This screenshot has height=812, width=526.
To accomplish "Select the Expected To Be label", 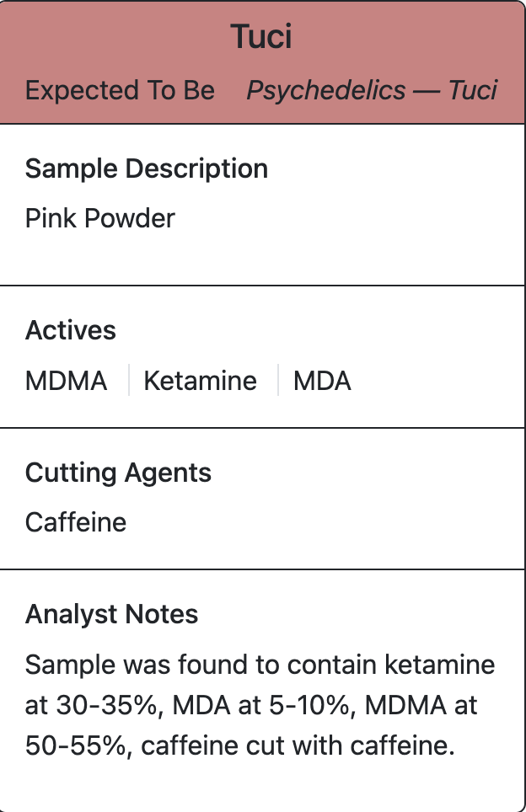I will coord(120,90).
